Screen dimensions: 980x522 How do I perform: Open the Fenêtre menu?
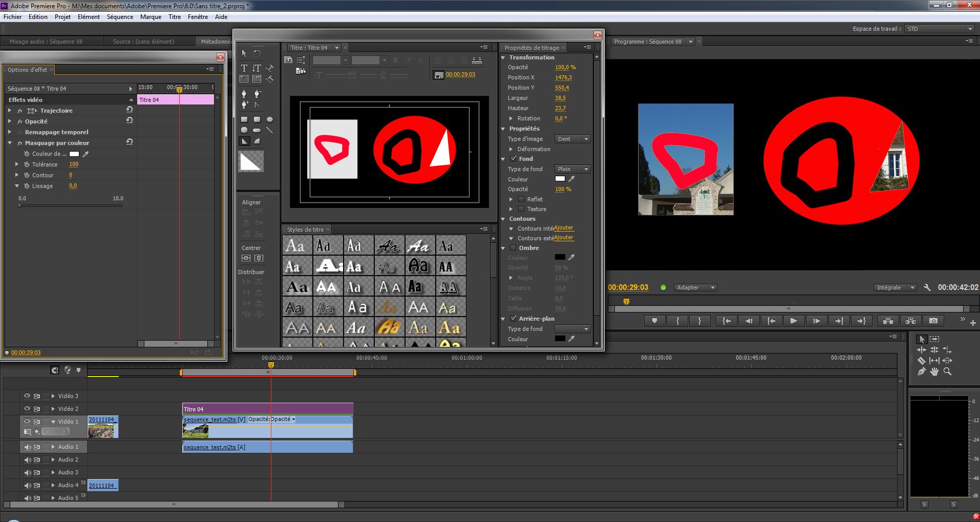[x=198, y=17]
